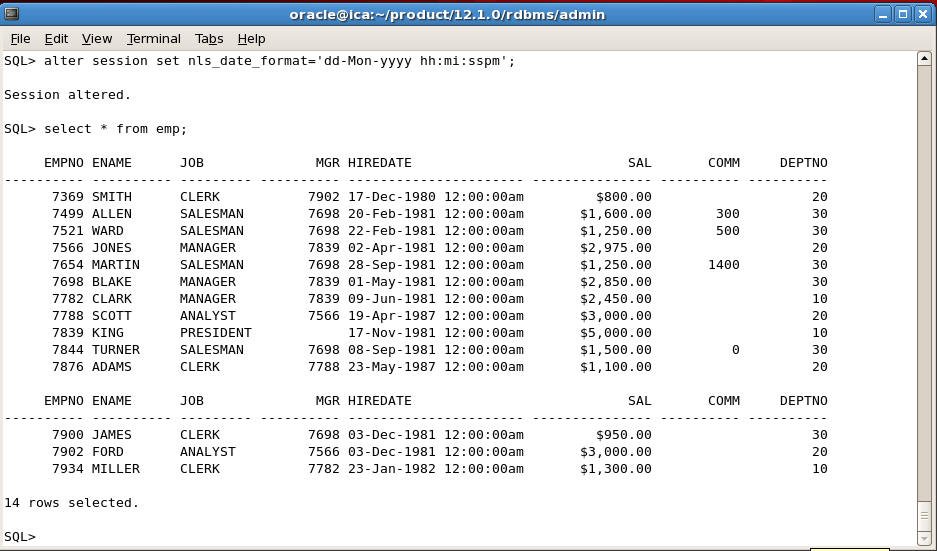This screenshot has width=937, height=551.
Task: Click the name JAMES
Action: [x=112, y=435]
